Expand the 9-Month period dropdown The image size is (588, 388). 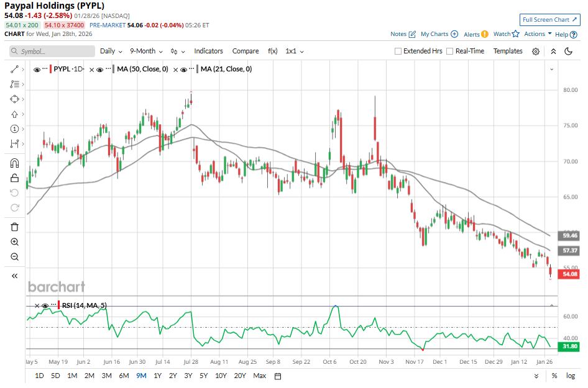[x=146, y=52]
